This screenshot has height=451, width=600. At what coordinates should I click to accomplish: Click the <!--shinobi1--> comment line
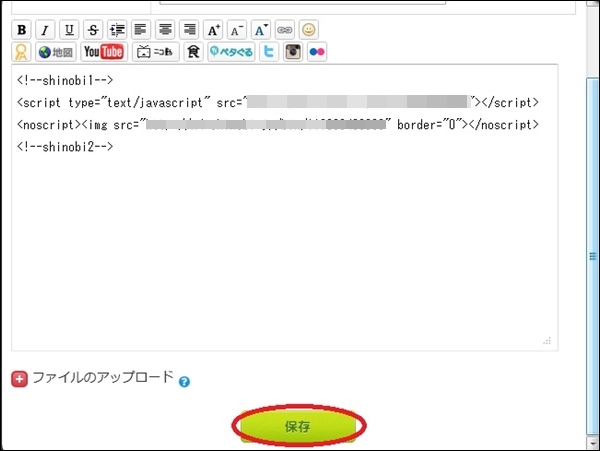tap(65, 80)
